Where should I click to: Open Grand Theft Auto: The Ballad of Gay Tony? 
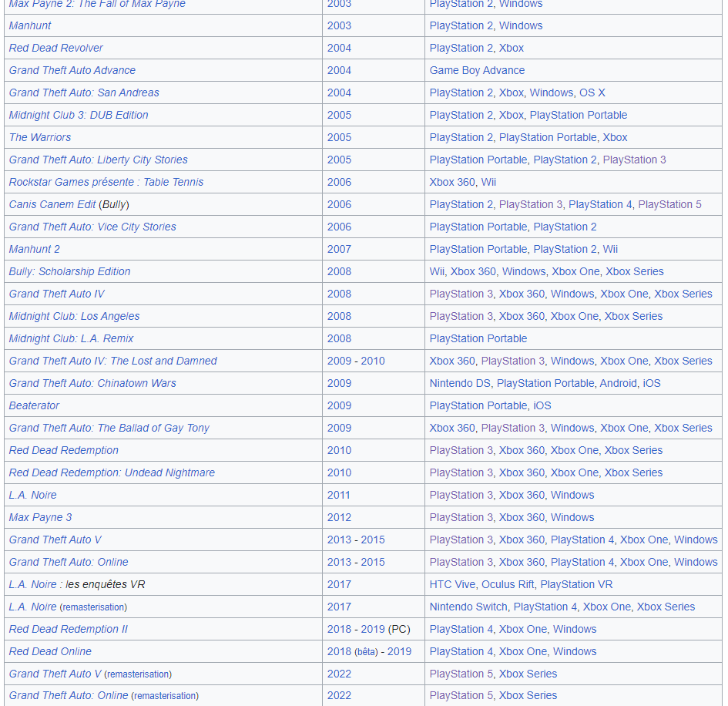coord(109,428)
